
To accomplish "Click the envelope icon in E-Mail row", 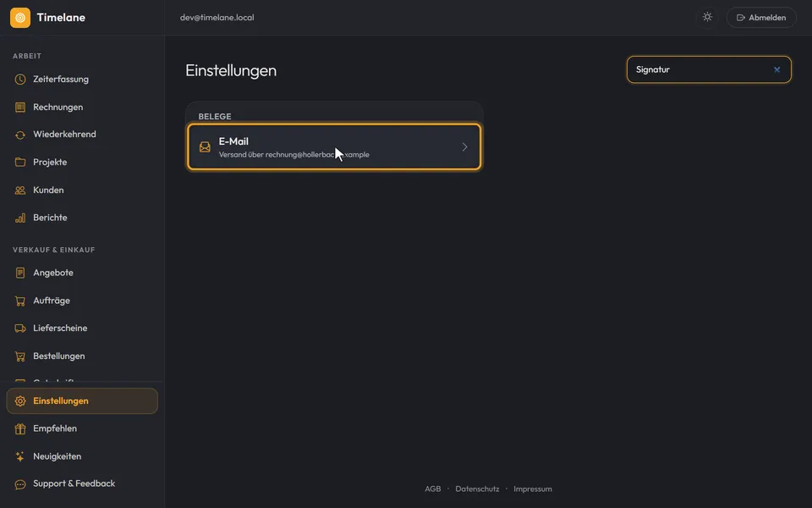I will click(x=205, y=147).
